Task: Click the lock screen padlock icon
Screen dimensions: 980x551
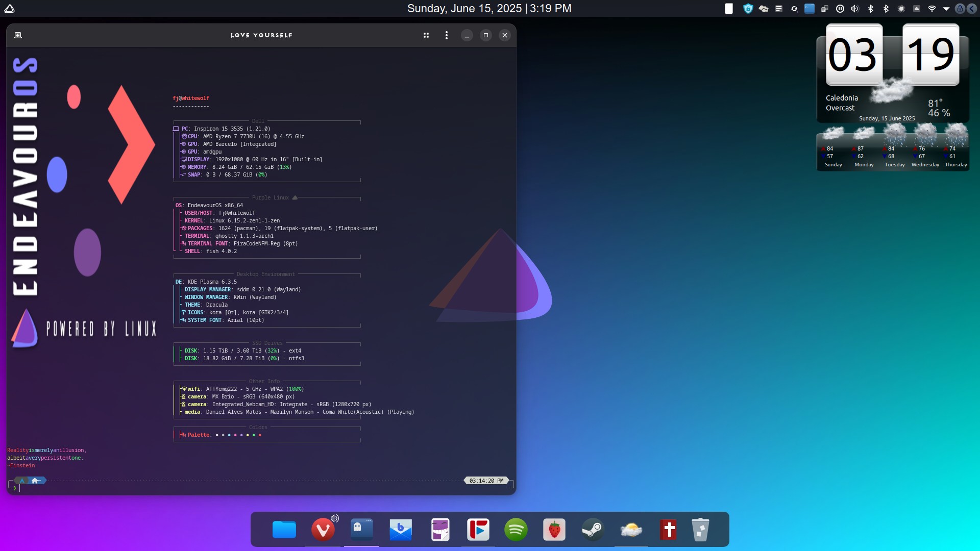Action: pyautogui.click(x=960, y=9)
